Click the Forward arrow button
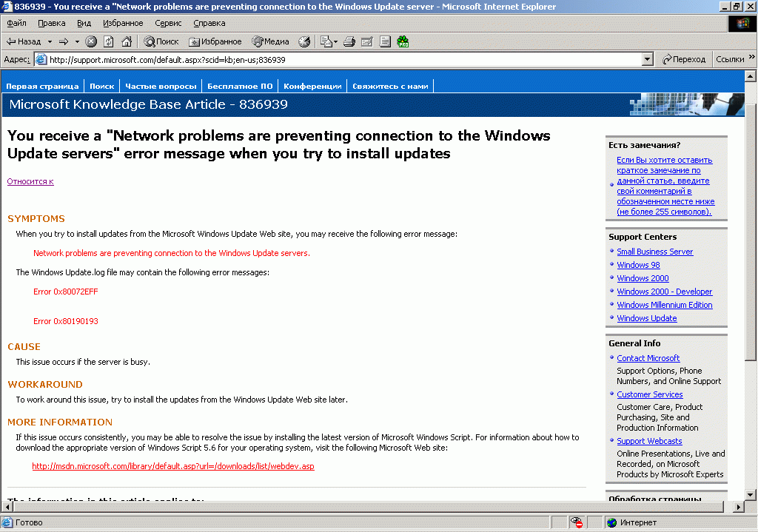 point(64,41)
